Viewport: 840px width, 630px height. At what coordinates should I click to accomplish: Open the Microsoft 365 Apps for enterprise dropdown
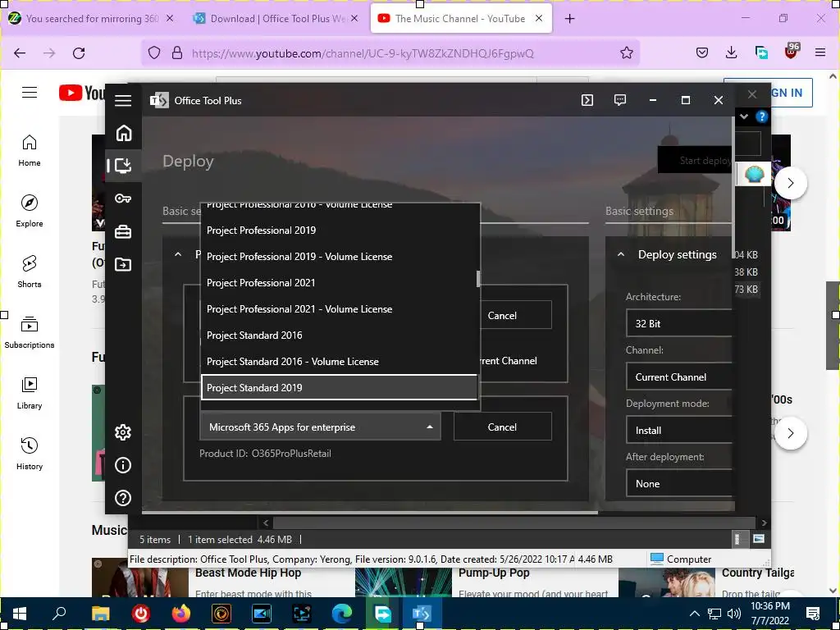pos(321,427)
